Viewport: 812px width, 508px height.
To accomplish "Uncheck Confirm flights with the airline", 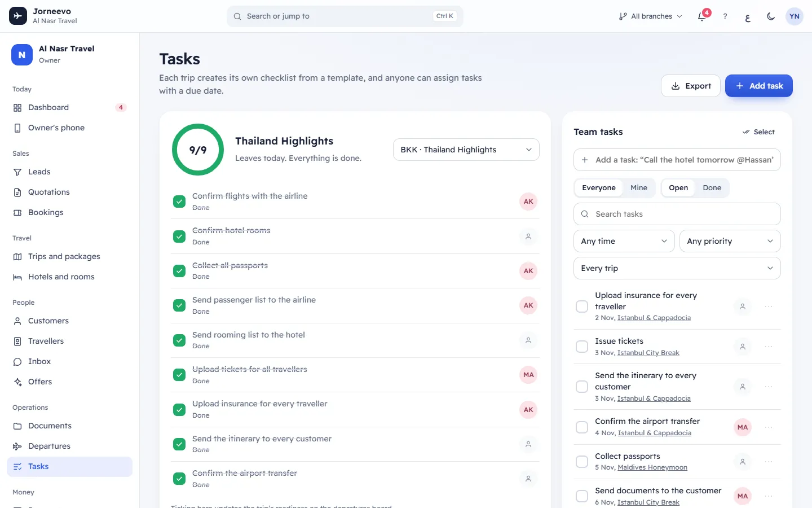I will click(x=179, y=202).
